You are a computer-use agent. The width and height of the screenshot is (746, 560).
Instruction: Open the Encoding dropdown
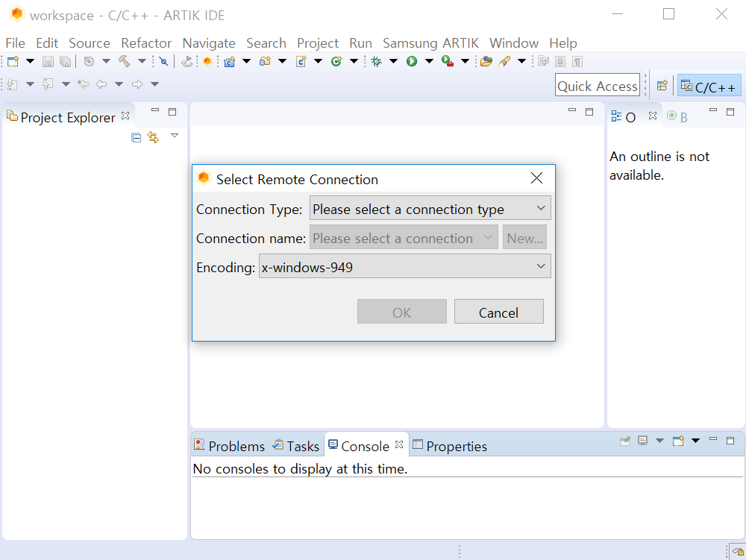pyautogui.click(x=405, y=266)
